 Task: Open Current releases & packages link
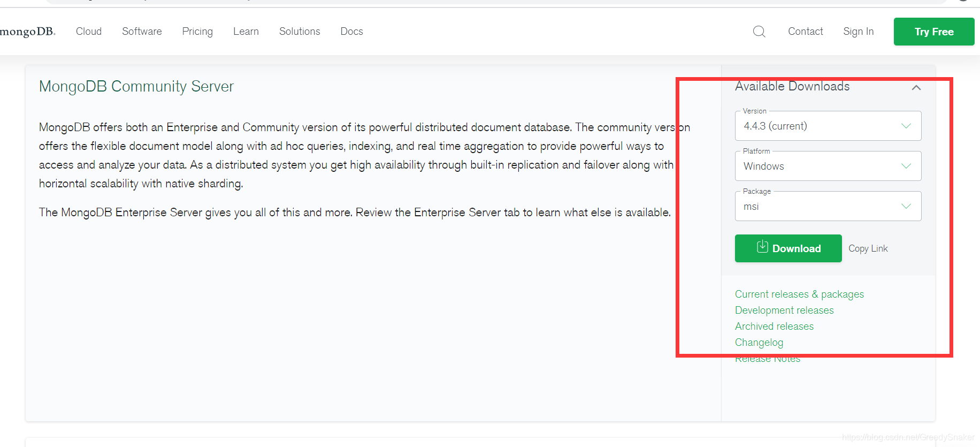point(799,294)
